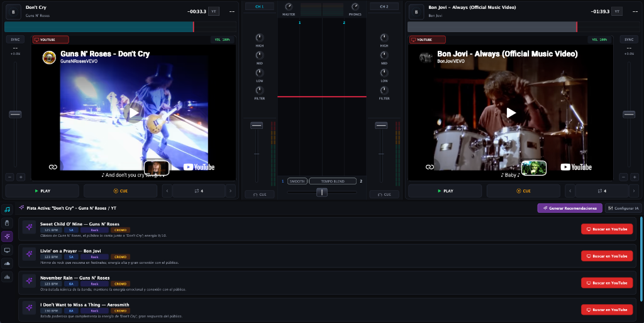Click sparkle icon beside Livin' on a Prayer

coord(29,254)
